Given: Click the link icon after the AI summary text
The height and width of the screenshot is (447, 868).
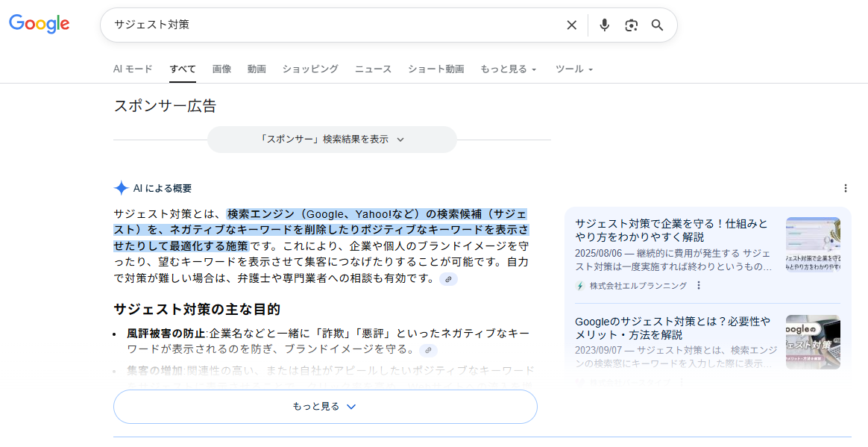Looking at the screenshot, I should pyautogui.click(x=448, y=280).
